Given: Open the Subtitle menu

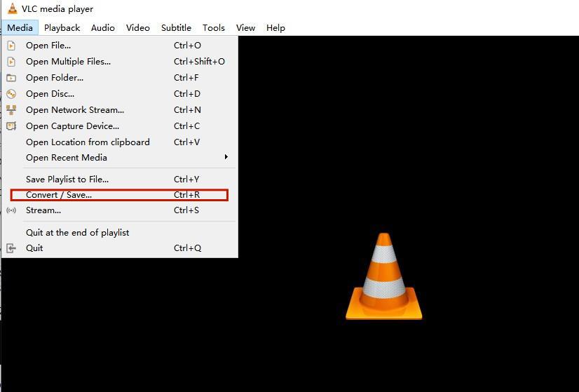Looking at the screenshot, I should coord(176,28).
